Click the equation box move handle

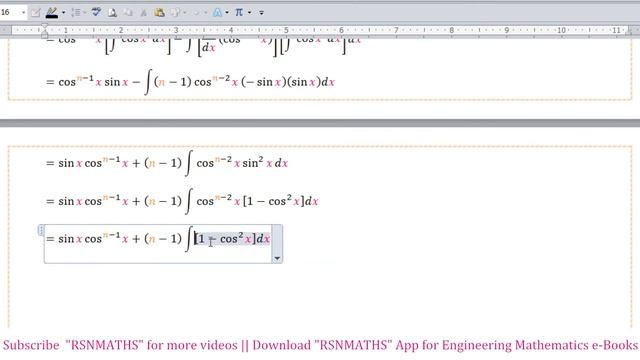[x=41, y=231]
